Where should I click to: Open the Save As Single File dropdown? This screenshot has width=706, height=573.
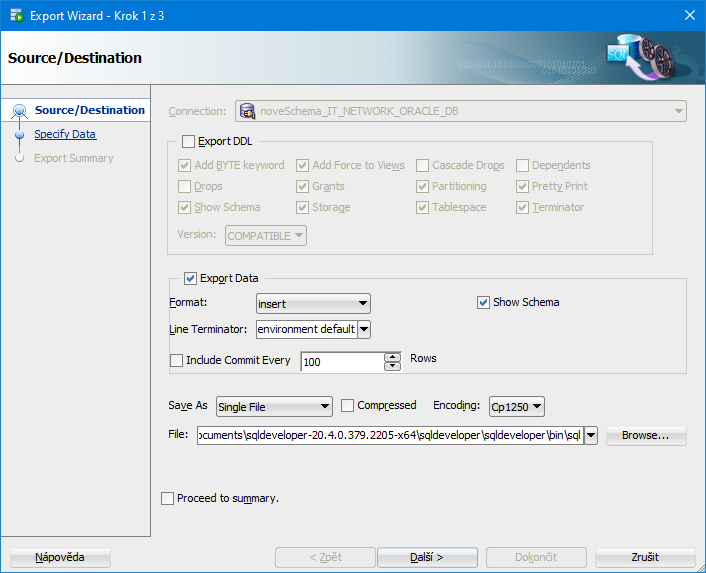click(x=273, y=407)
